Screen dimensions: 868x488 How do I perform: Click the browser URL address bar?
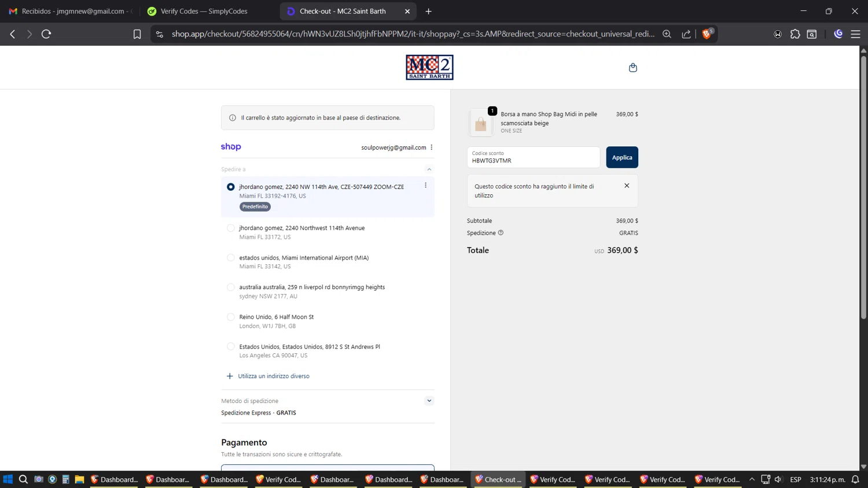413,34
